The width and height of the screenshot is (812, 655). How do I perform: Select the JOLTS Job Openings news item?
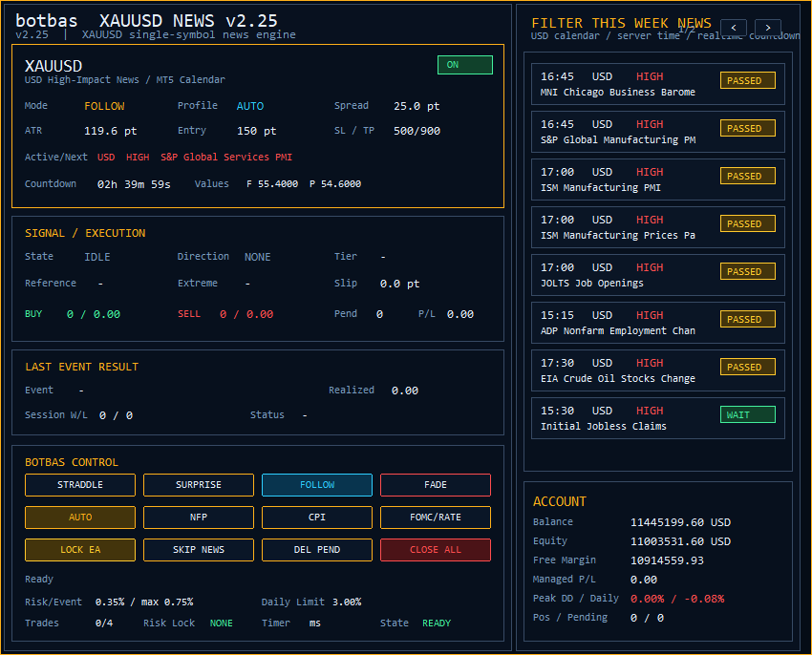[657, 274]
